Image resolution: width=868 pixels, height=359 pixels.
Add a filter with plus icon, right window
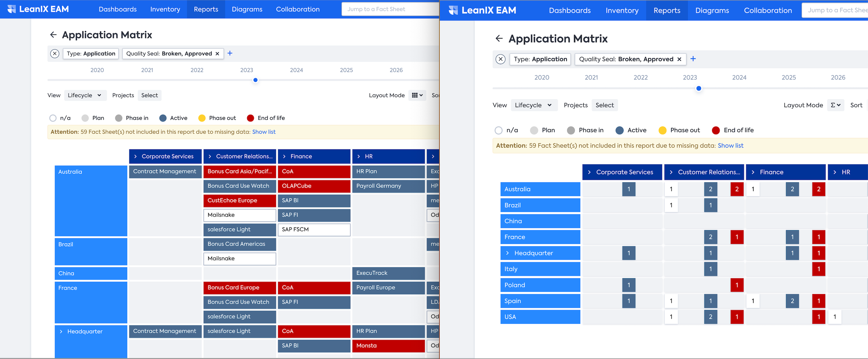(693, 59)
